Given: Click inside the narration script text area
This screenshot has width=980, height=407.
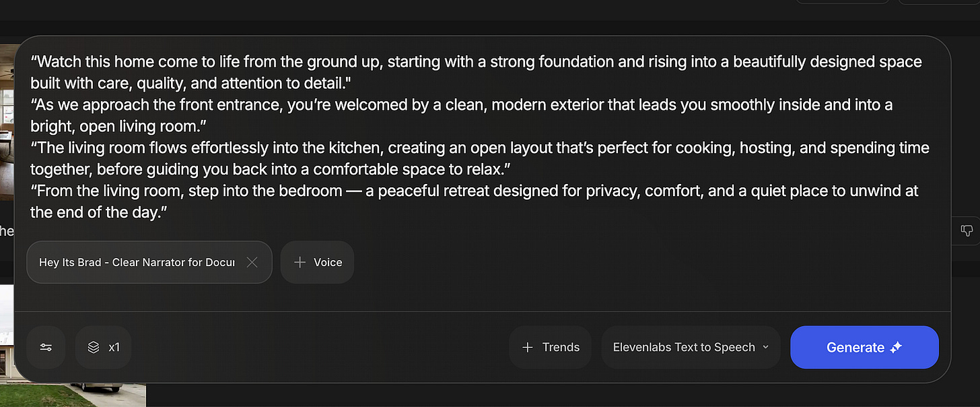Looking at the screenshot, I should 471,135.
